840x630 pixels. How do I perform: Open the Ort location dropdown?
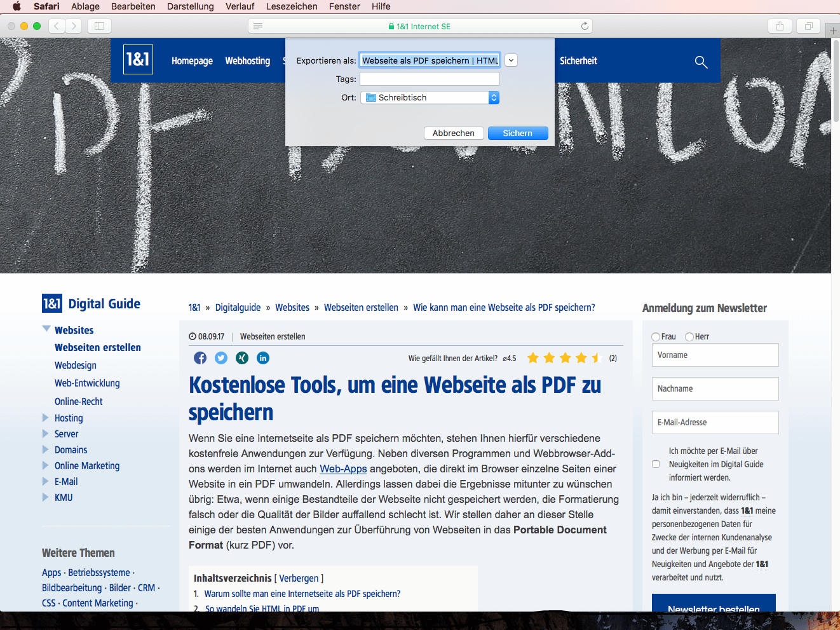coord(494,97)
